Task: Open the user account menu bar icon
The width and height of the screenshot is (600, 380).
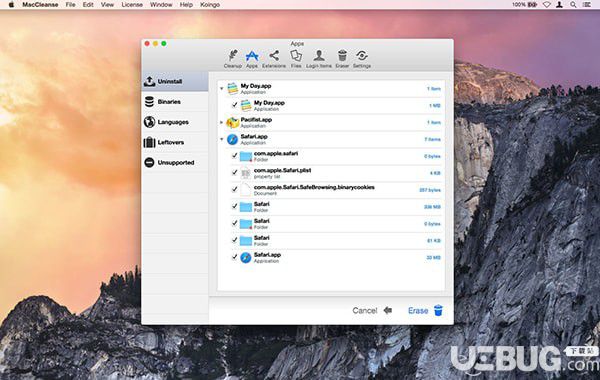Action: point(559,5)
